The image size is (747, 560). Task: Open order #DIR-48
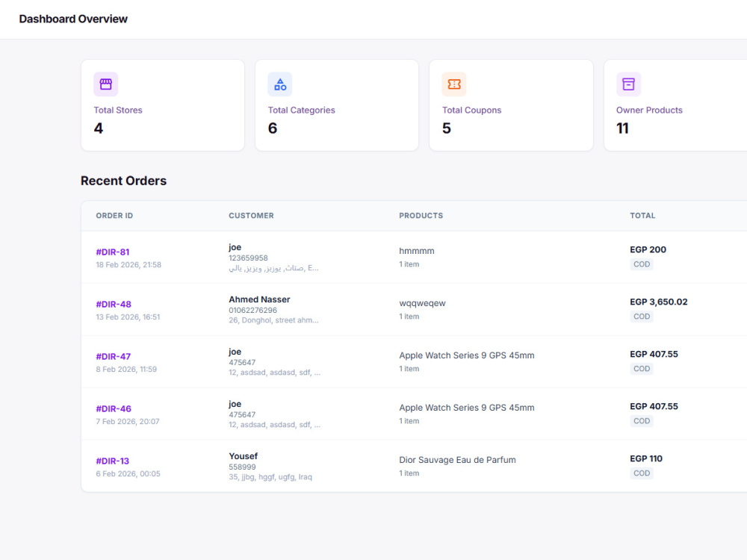tap(114, 305)
